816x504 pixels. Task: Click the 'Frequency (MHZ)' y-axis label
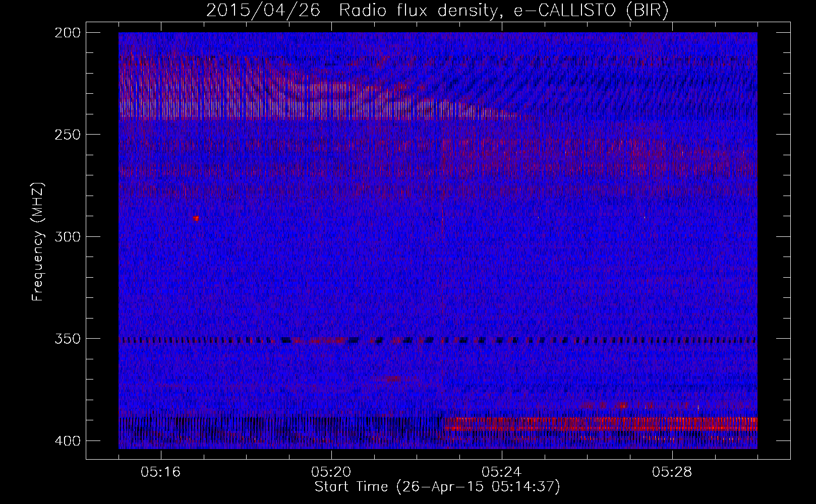(x=38, y=241)
